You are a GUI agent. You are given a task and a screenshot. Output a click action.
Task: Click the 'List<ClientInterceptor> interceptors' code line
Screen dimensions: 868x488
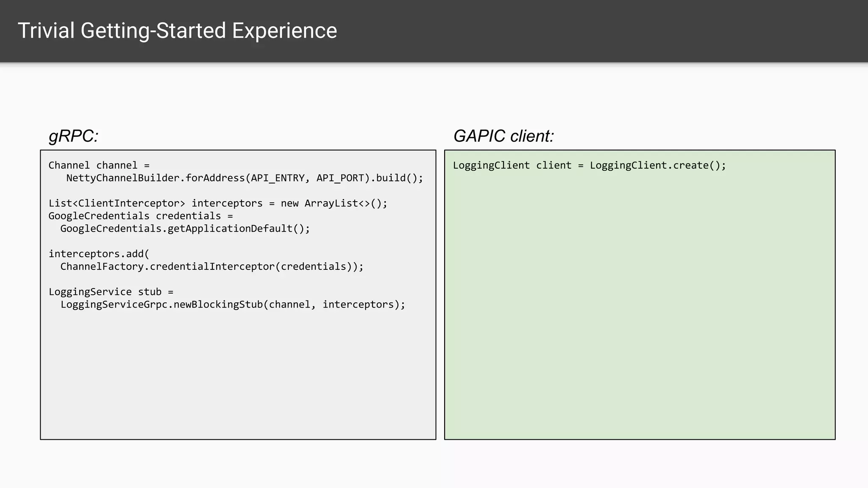218,203
